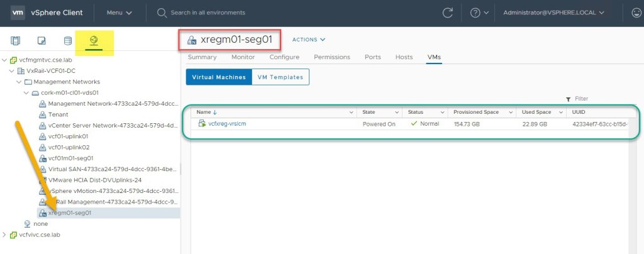This screenshot has width=644, height=254.
Task: Click the smiley feedback icon
Action: coord(636,13)
